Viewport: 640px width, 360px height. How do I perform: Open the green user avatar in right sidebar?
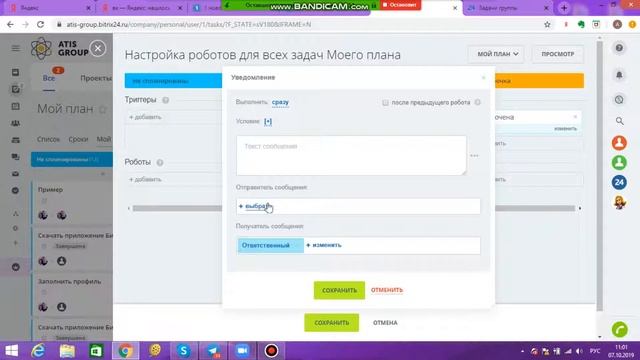coord(619,162)
